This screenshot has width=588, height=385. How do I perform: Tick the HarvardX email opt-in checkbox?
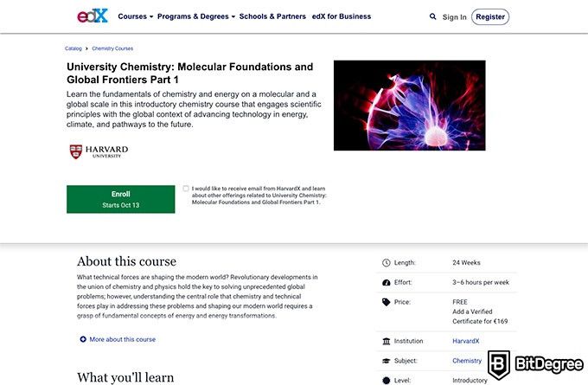pyautogui.click(x=186, y=189)
